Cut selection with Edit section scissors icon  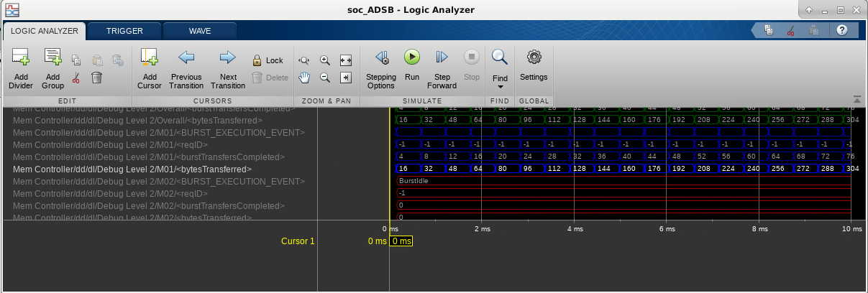click(76, 78)
